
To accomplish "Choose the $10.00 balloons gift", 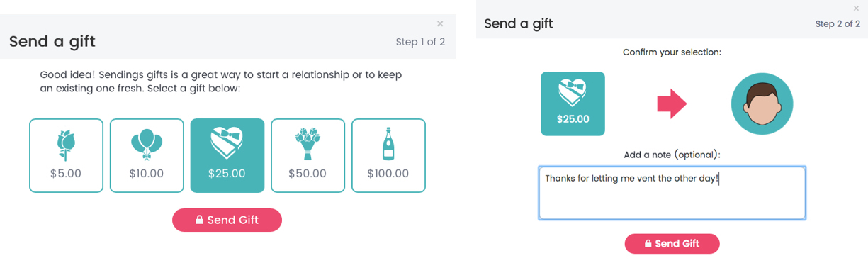I will [147, 155].
